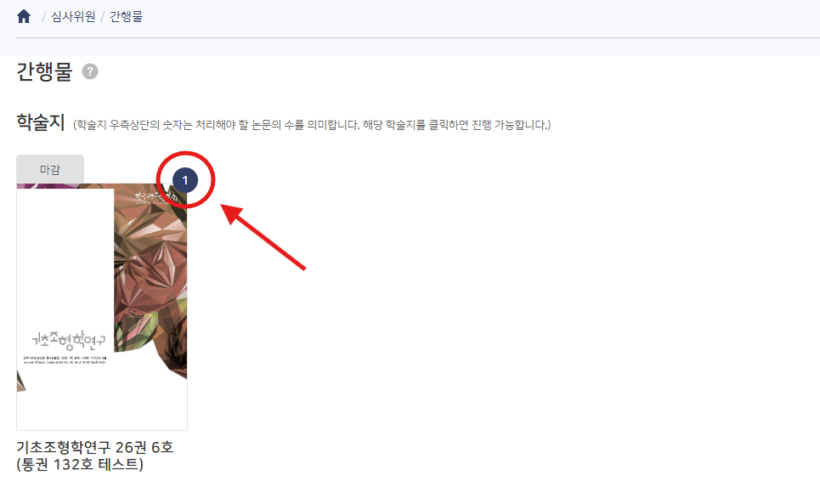Screen dimensions: 820x504
Task: Open the 기초조형학연구 26권 6호 title link
Action: 95,447
